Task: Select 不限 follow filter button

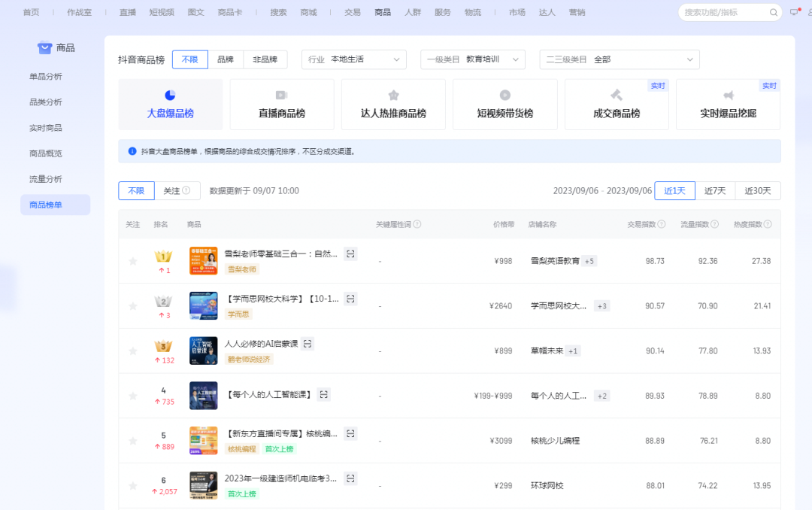Action: 136,191
